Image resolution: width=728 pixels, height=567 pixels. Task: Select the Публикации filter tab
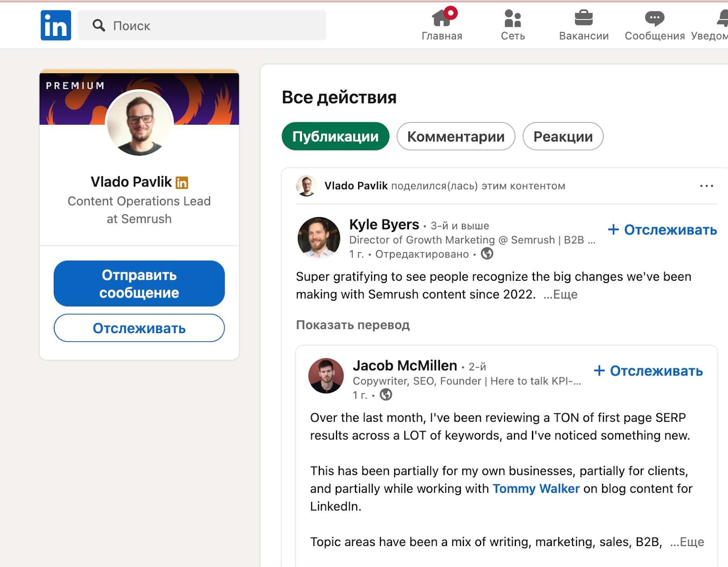tap(335, 136)
